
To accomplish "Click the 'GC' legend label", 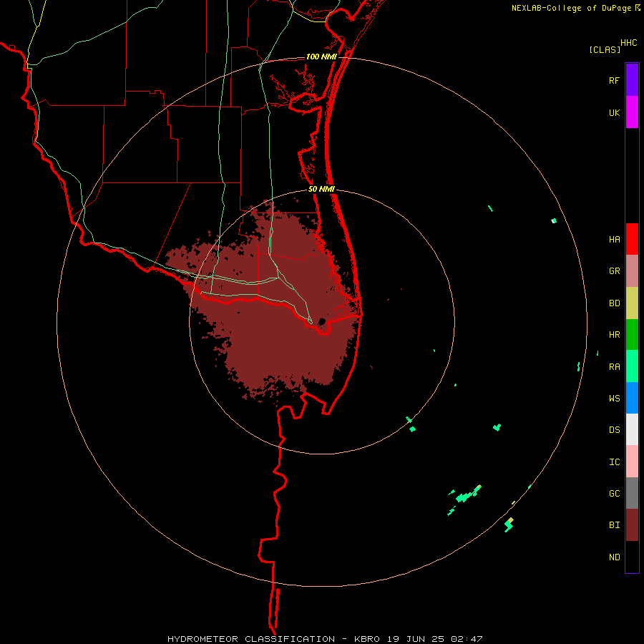I will [x=614, y=494].
